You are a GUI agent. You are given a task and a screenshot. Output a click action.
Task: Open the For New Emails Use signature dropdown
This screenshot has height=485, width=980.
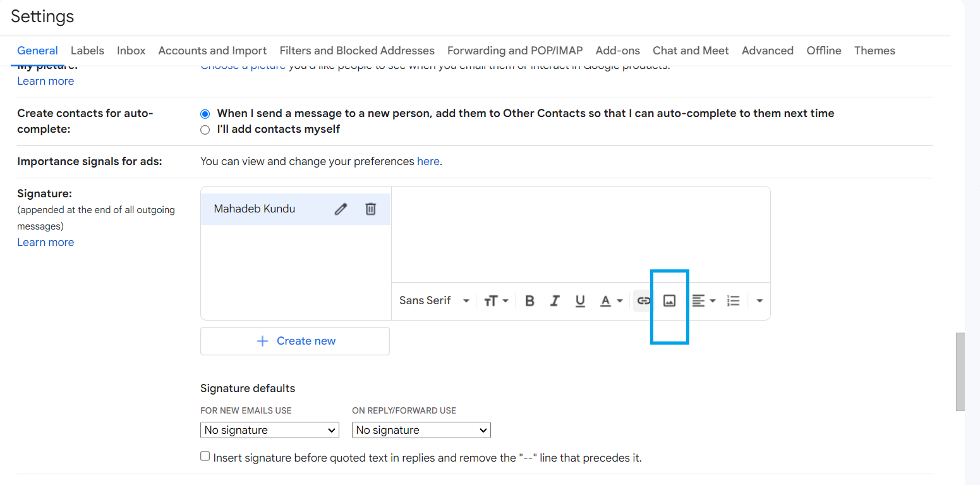click(x=270, y=430)
